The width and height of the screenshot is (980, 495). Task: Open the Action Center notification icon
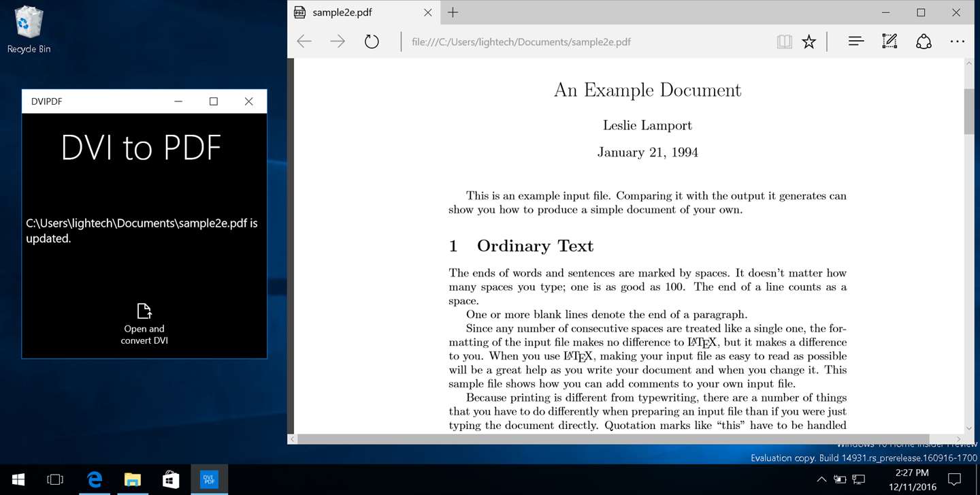954,479
